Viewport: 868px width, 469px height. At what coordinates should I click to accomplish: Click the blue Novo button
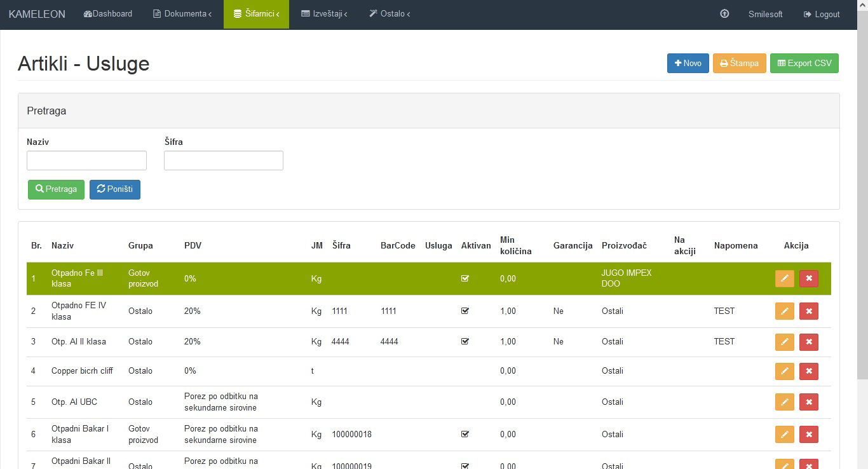pyautogui.click(x=688, y=64)
